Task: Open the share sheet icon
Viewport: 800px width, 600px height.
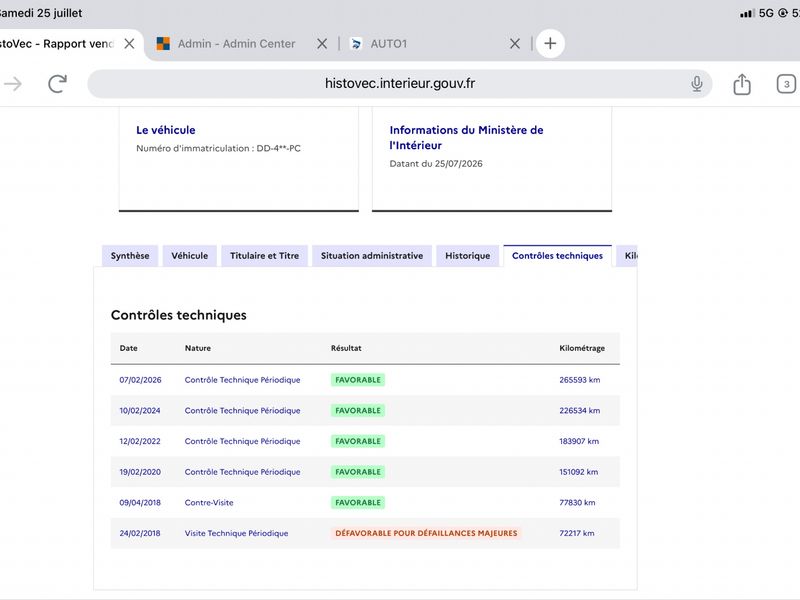Action: [x=742, y=84]
